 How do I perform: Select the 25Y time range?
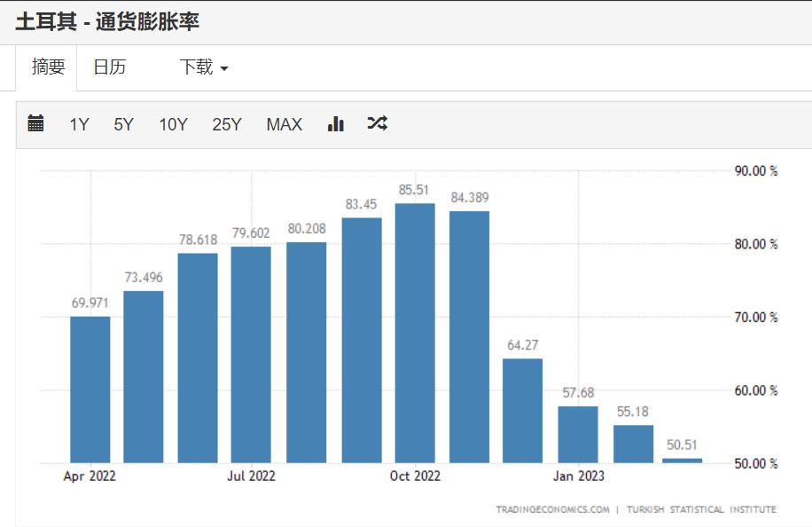228,125
